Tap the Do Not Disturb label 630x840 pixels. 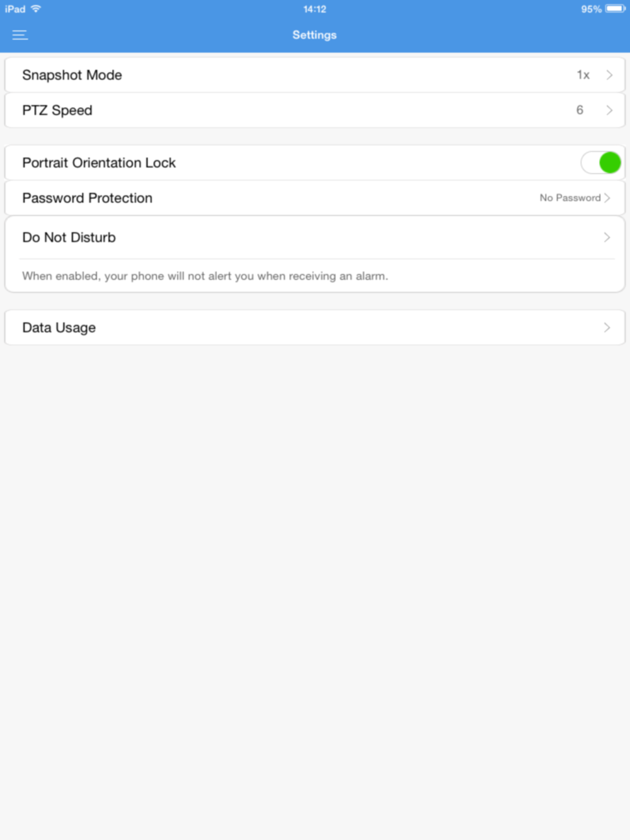click(x=69, y=237)
